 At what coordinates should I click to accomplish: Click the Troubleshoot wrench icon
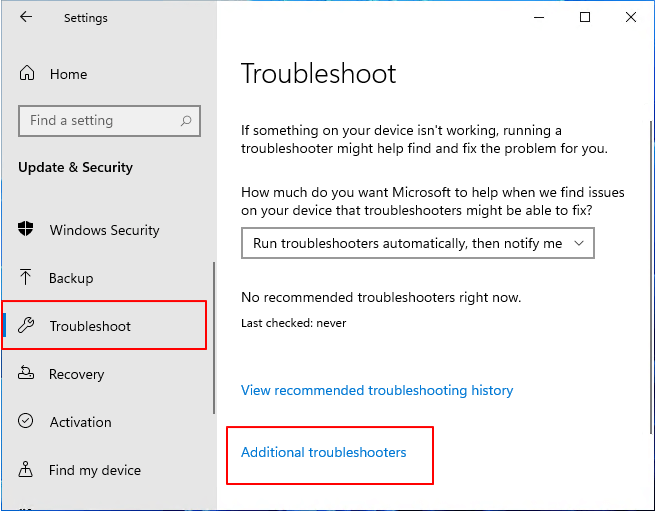[x=27, y=326]
